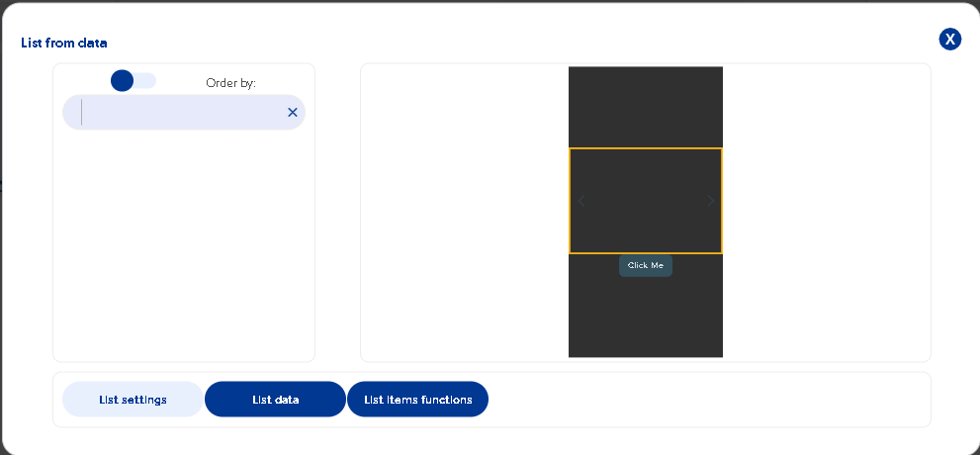The width and height of the screenshot is (980, 455).
Task: Select the orange-outlined list area in preview
Action: (646, 201)
